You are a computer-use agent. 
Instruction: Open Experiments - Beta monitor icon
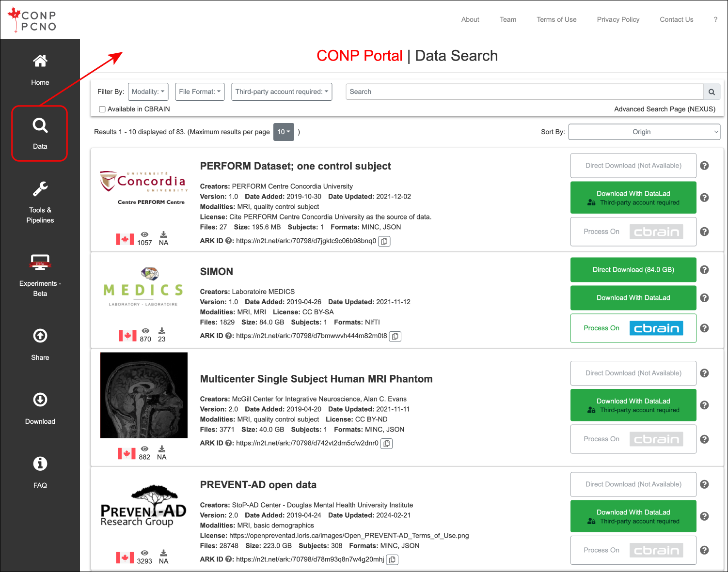(x=40, y=262)
